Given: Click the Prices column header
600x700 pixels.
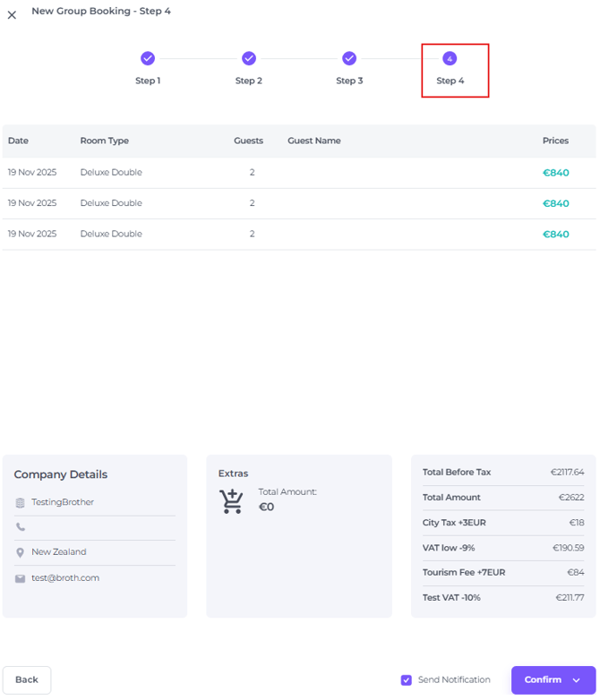Looking at the screenshot, I should coord(555,141).
